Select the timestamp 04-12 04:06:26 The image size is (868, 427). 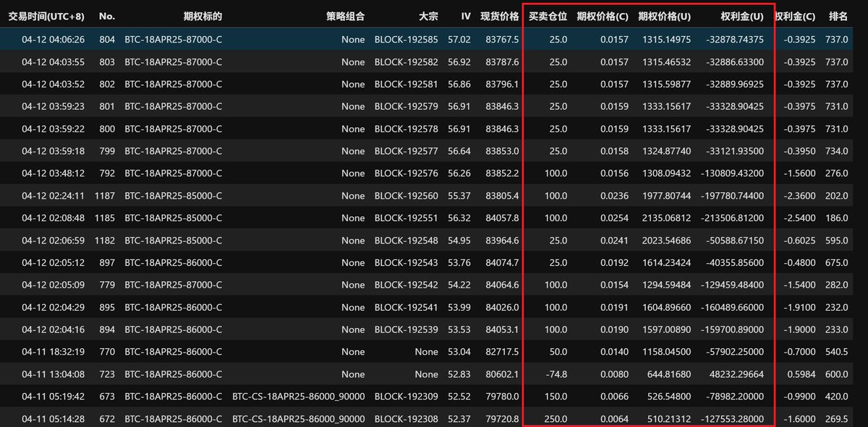click(x=54, y=39)
